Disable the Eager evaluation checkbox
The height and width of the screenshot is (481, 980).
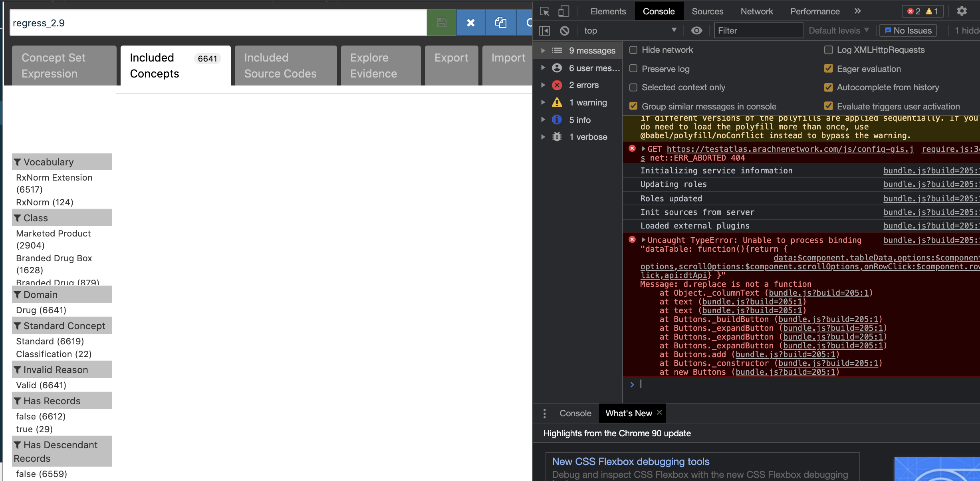(x=829, y=69)
